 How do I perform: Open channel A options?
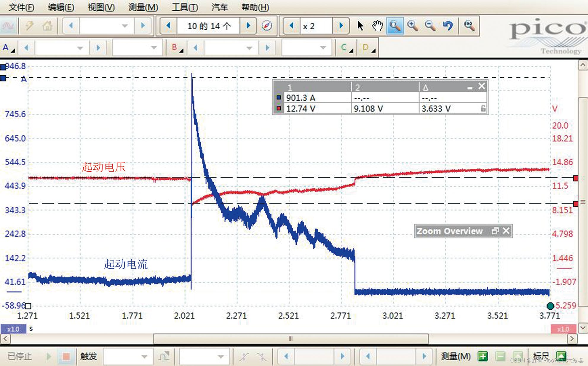tap(8, 48)
